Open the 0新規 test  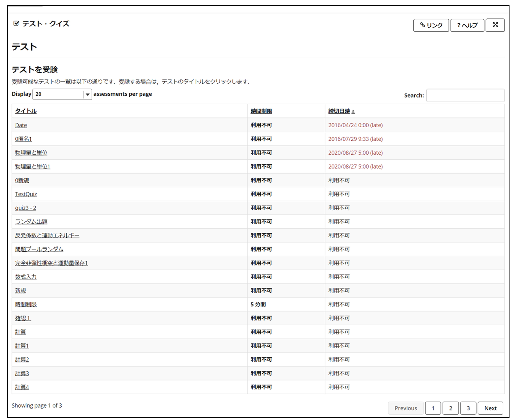(x=22, y=180)
